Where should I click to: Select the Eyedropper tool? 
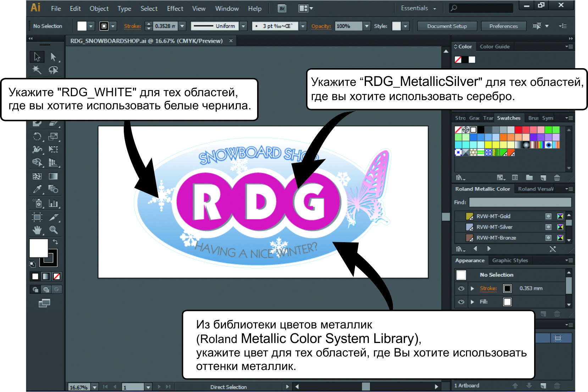pos(37,189)
